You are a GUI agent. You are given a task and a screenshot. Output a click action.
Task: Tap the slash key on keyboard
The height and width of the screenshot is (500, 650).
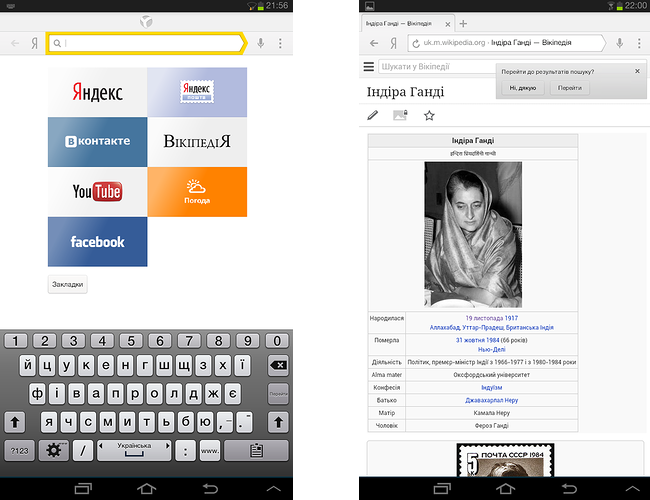tap(82, 450)
